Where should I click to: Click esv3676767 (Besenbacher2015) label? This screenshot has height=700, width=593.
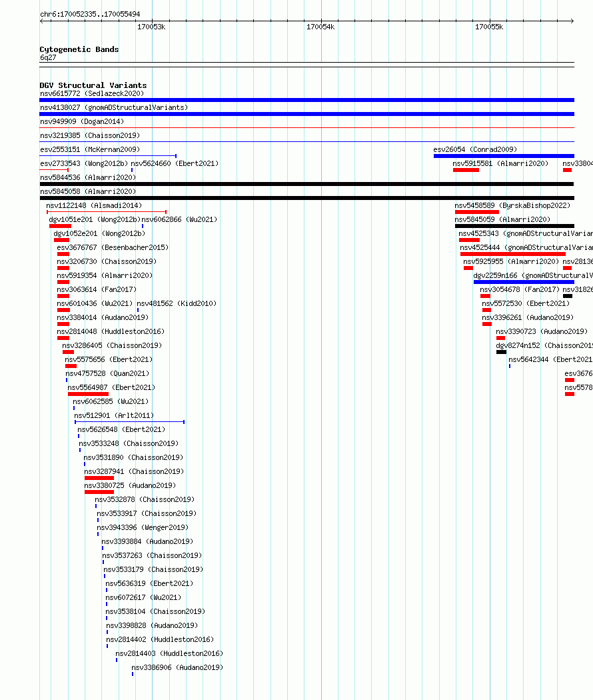point(113,247)
